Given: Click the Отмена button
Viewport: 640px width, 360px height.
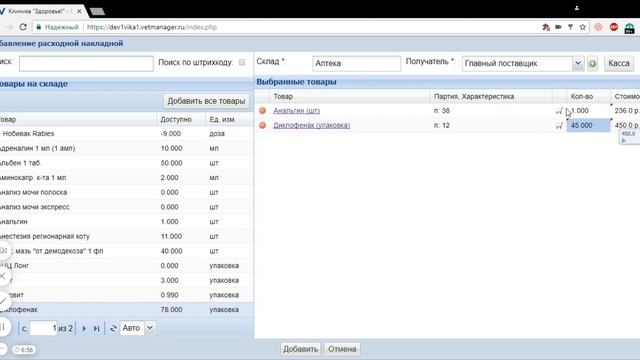Looking at the screenshot, I should 342,349.
